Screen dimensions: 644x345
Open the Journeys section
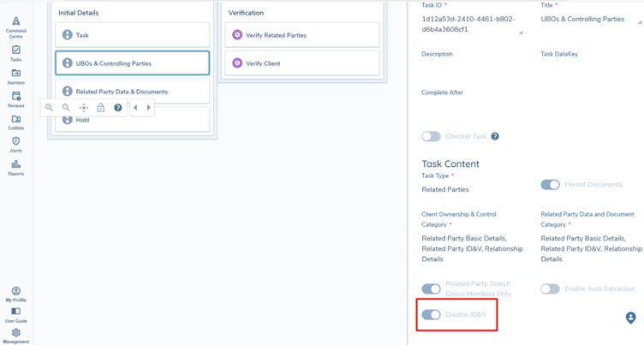[x=15, y=76]
